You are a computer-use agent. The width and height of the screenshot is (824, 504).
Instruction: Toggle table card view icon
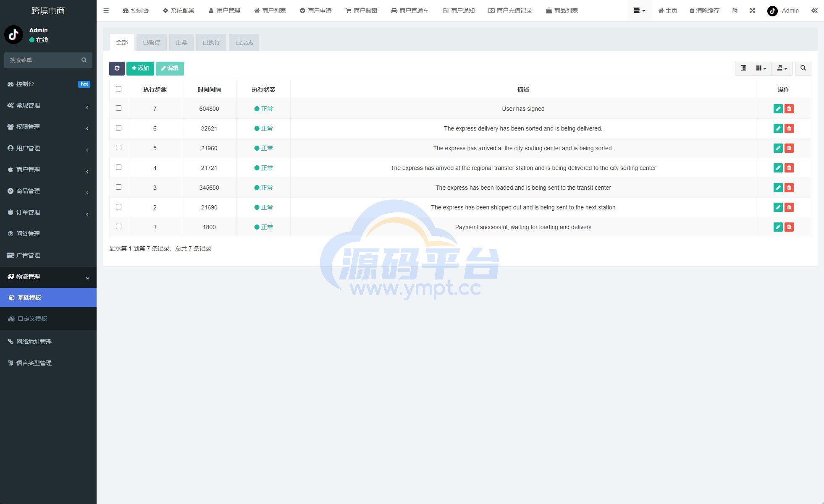point(743,68)
